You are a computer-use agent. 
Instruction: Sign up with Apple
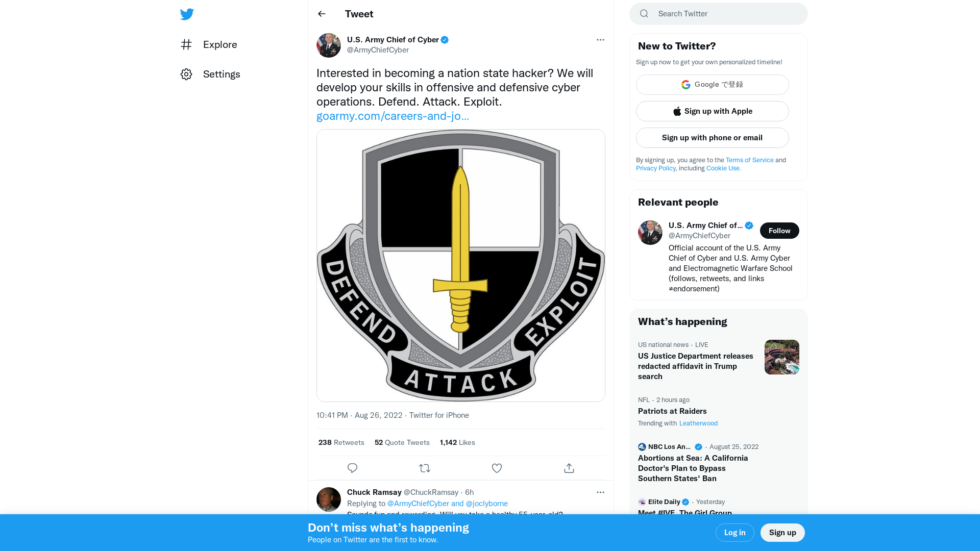click(x=712, y=111)
